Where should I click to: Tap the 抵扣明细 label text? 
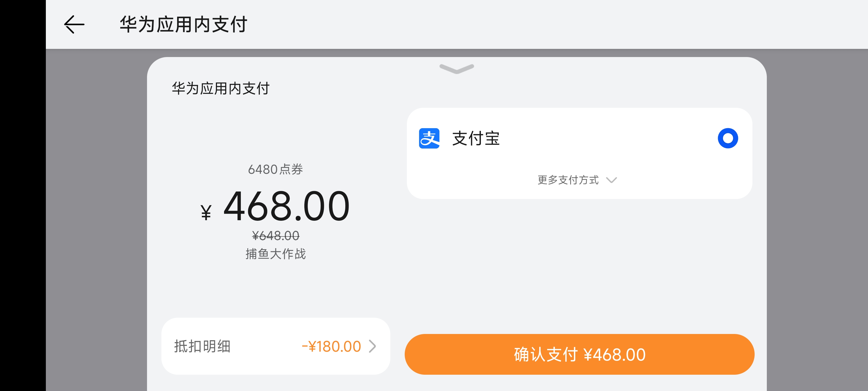click(202, 346)
